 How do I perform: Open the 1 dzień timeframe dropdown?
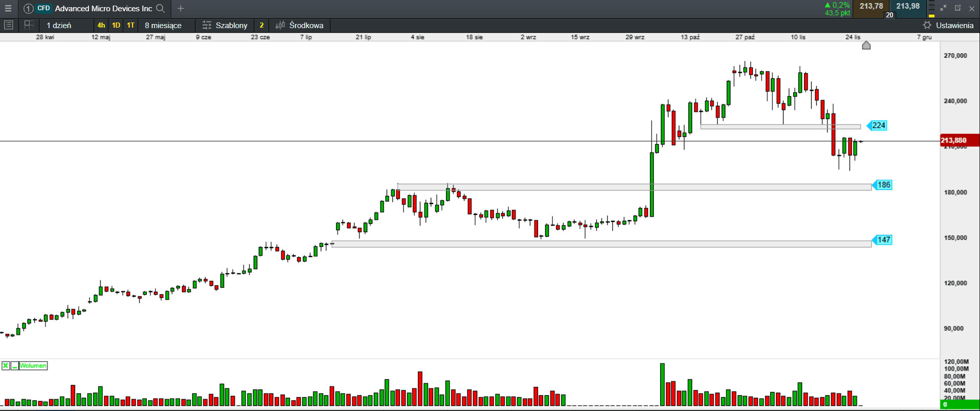pyautogui.click(x=59, y=25)
